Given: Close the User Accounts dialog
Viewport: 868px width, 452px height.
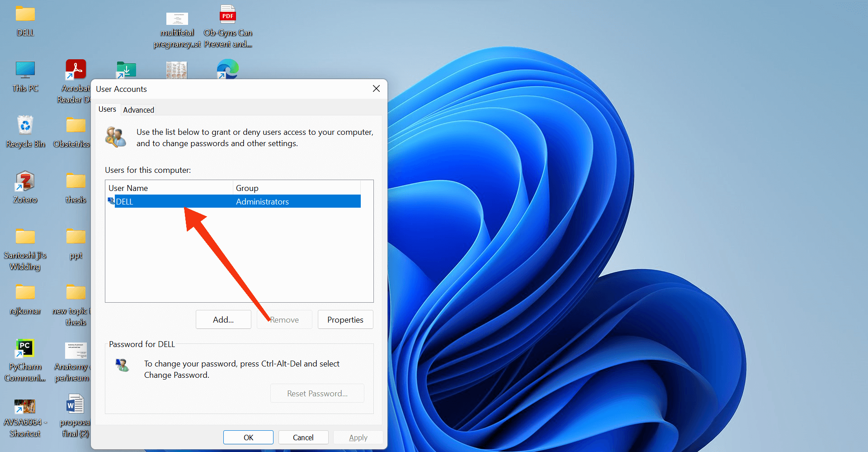Looking at the screenshot, I should coord(376,89).
